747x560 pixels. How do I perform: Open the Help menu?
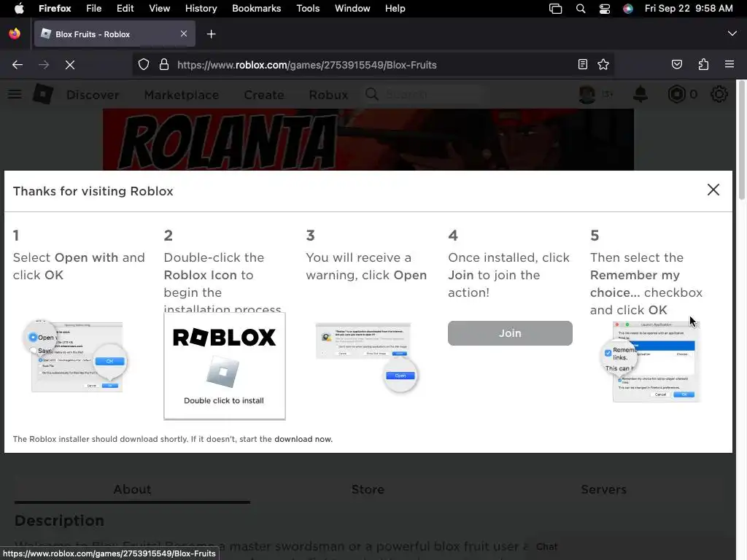coord(395,9)
